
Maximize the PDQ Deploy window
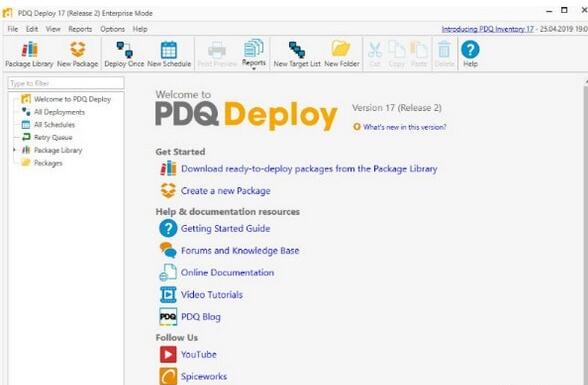tap(564, 10)
